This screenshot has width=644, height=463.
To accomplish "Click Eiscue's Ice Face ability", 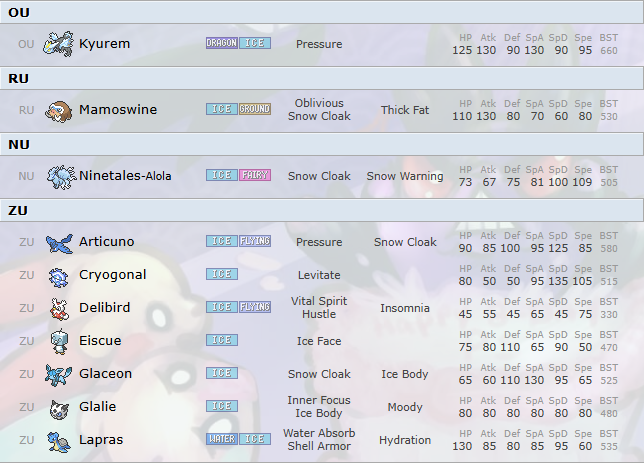I will pyautogui.click(x=319, y=341).
